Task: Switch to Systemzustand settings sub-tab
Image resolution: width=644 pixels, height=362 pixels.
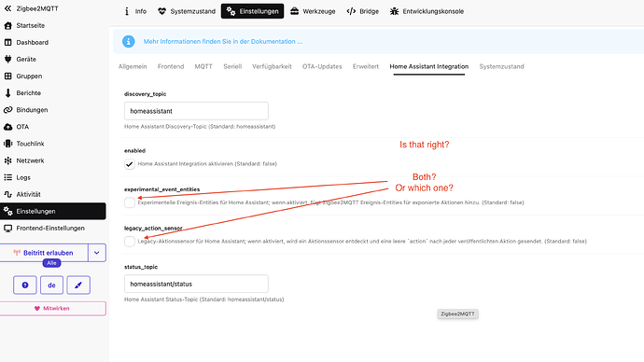Action: (x=501, y=66)
